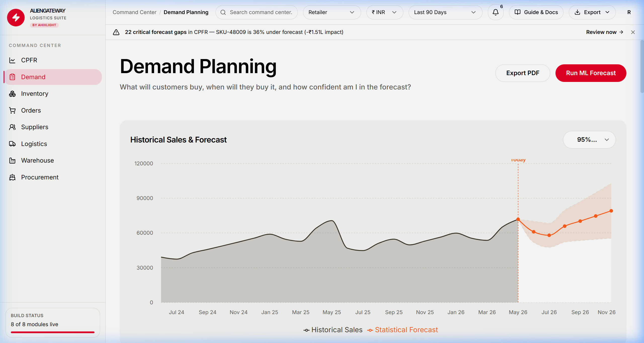Toggle Historical Sales series in legend
Screen dimensions: 644x343
pos(333,330)
